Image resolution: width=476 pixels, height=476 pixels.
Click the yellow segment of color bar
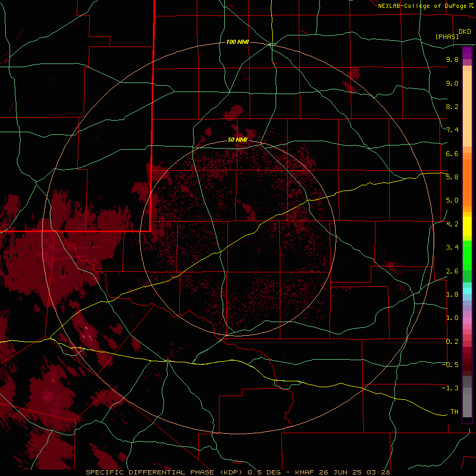(467, 226)
